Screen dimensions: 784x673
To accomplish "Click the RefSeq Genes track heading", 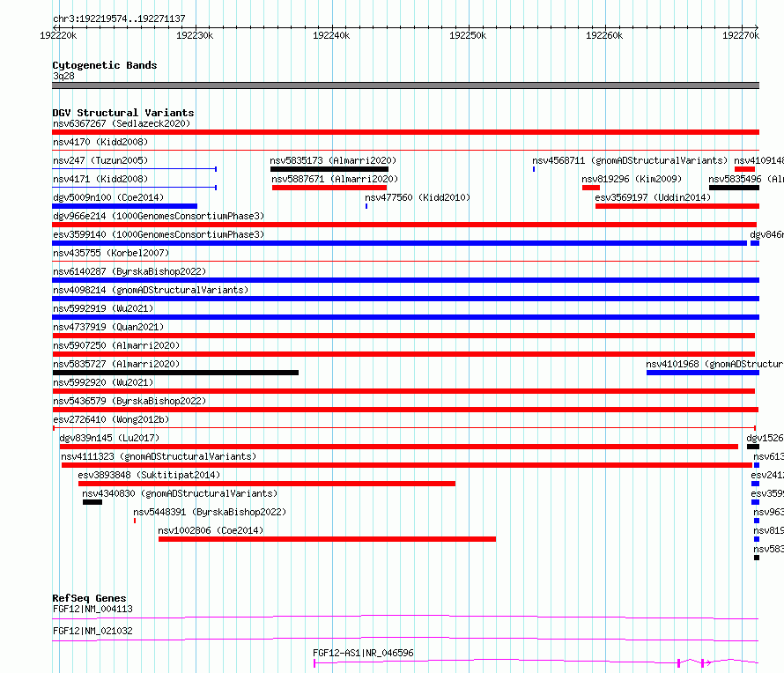I will [89, 598].
